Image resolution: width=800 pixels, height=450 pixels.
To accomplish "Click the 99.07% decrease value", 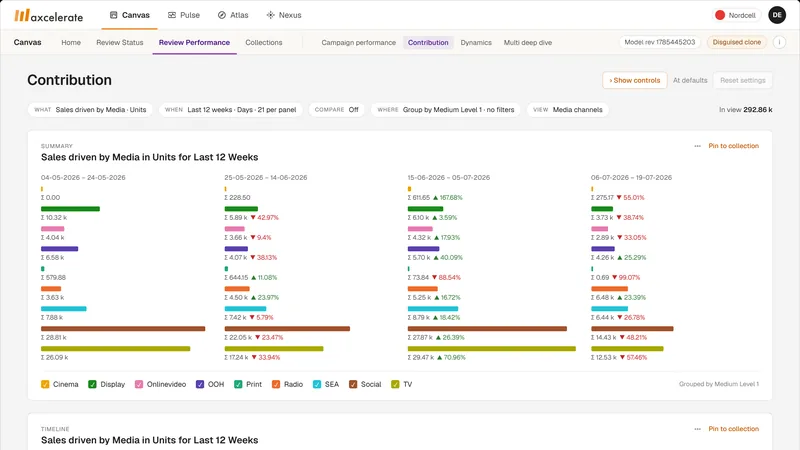I will pyautogui.click(x=626, y=278).
